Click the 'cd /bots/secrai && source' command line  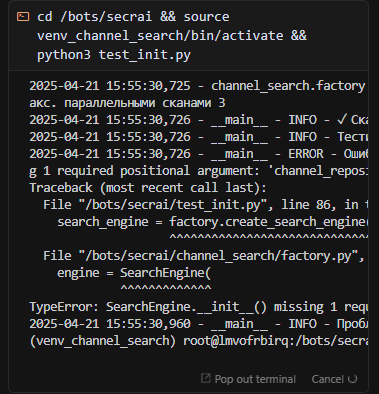[133, 17]
